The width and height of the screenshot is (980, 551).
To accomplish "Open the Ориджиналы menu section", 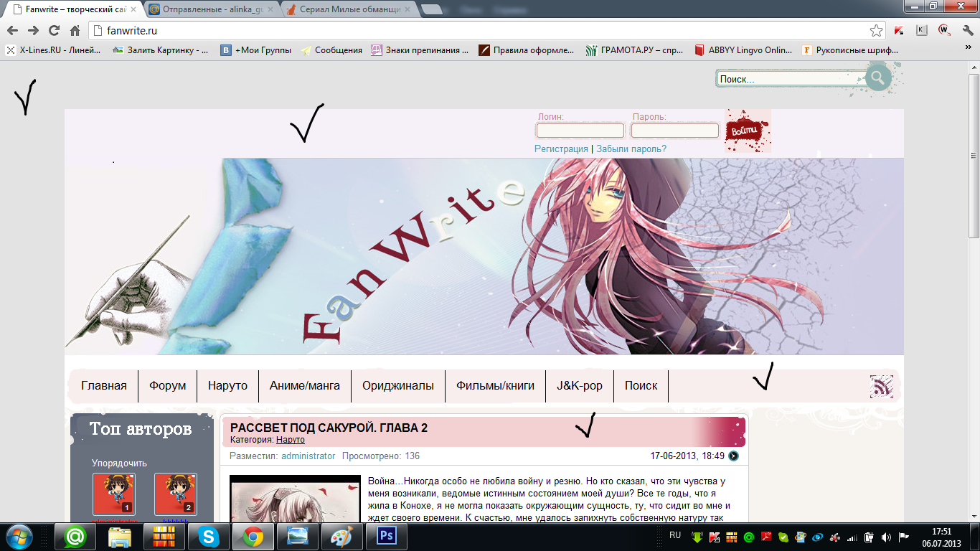I will [398, 385].
